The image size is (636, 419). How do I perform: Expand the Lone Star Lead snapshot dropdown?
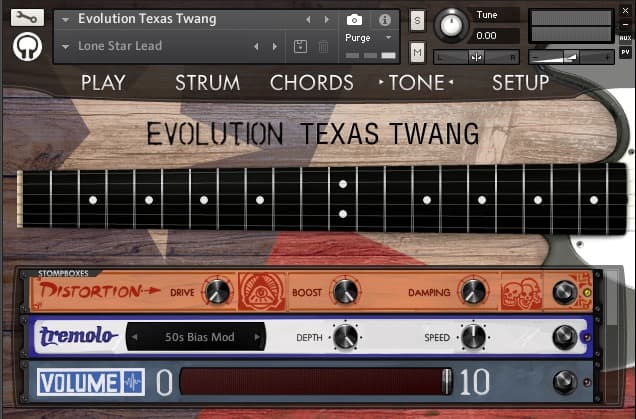[65, 47]
